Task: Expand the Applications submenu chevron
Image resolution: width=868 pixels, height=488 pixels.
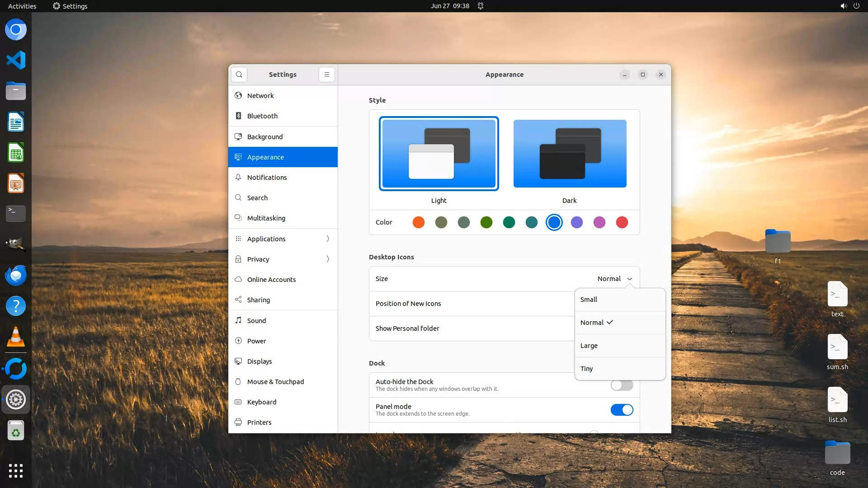Action: (328, 239)
